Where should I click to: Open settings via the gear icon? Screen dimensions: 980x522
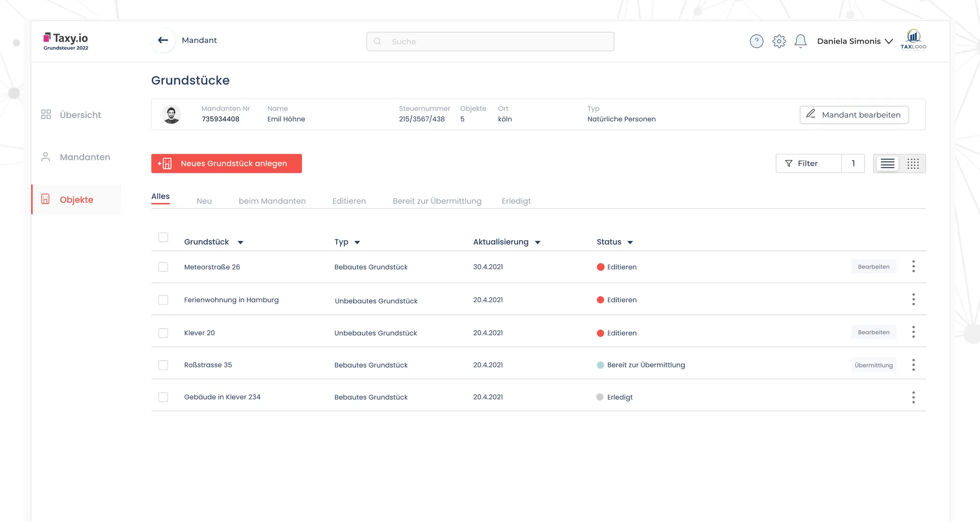[x=779, y=41]
